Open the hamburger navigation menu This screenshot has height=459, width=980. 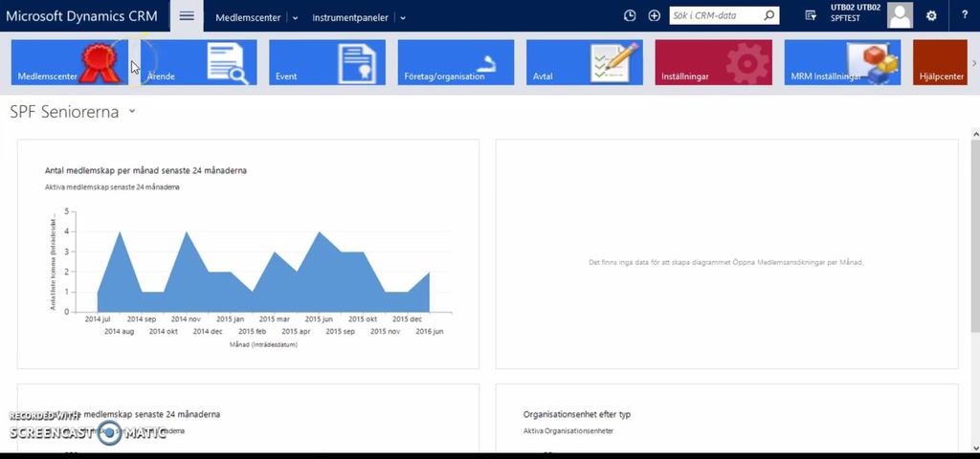pyautogui.click(x=187, y=16)
